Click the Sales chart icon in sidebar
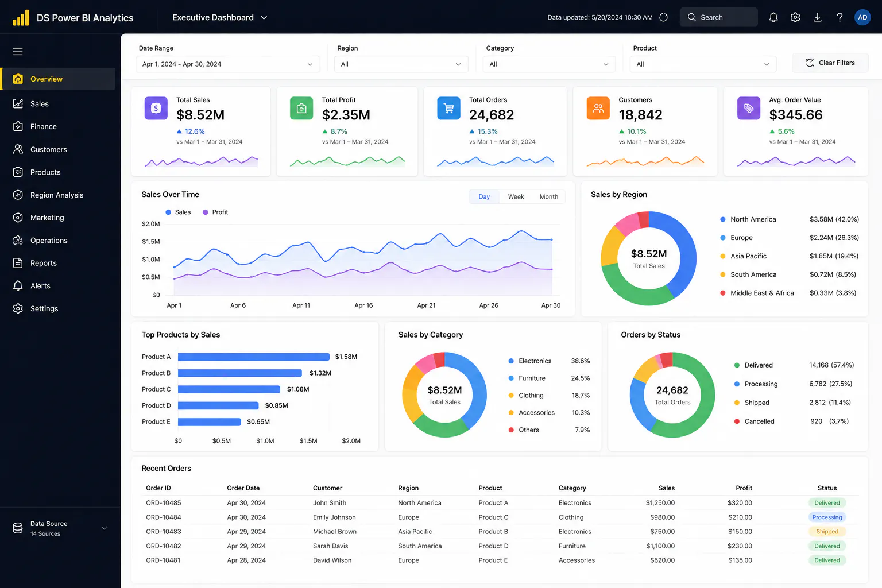 (18, 103)
